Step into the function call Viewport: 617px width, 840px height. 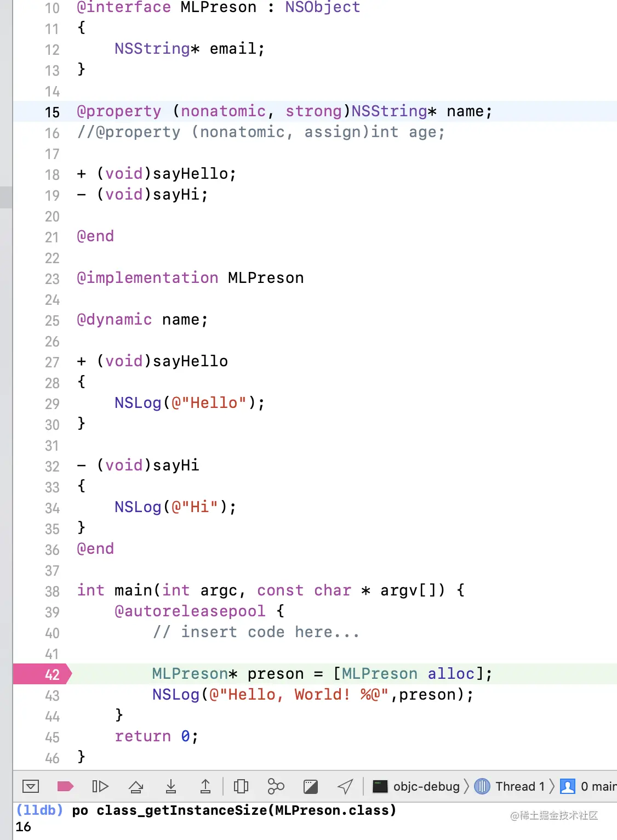pos(171,786)
